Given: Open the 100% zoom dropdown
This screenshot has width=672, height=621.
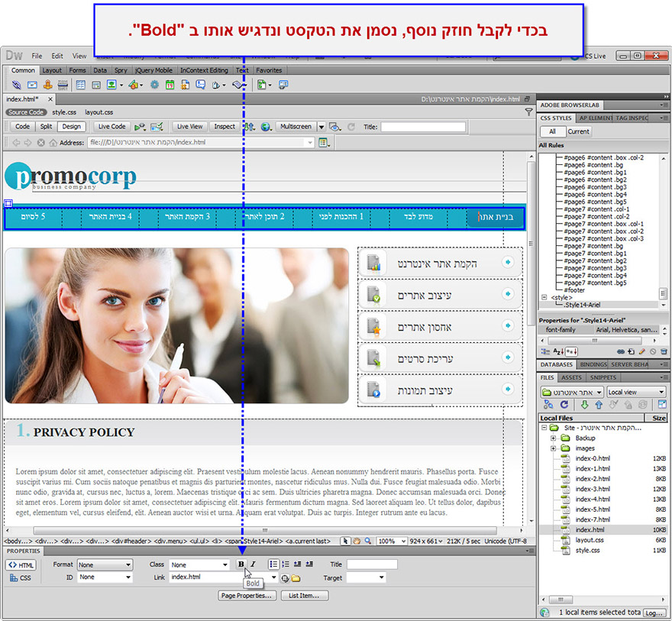Looking at the screenshot, I should point(391,542).
